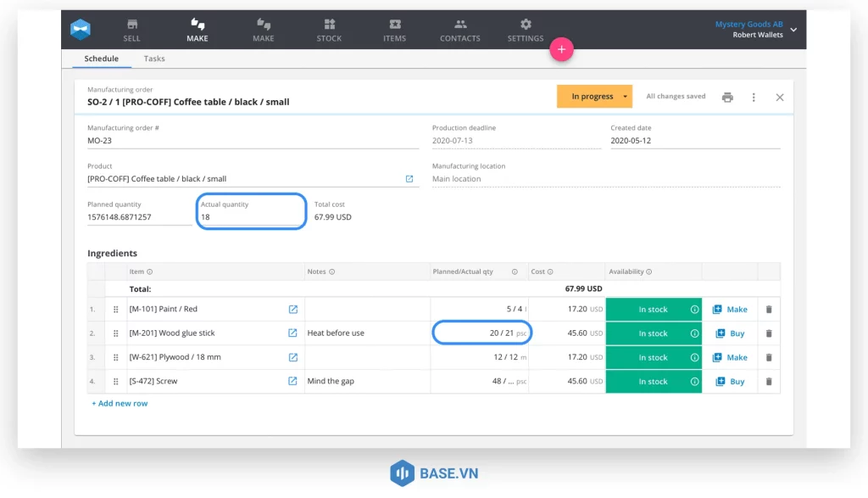Print the manufacturing order
Viewport: 868px width, 498px height.
point(727,98)
